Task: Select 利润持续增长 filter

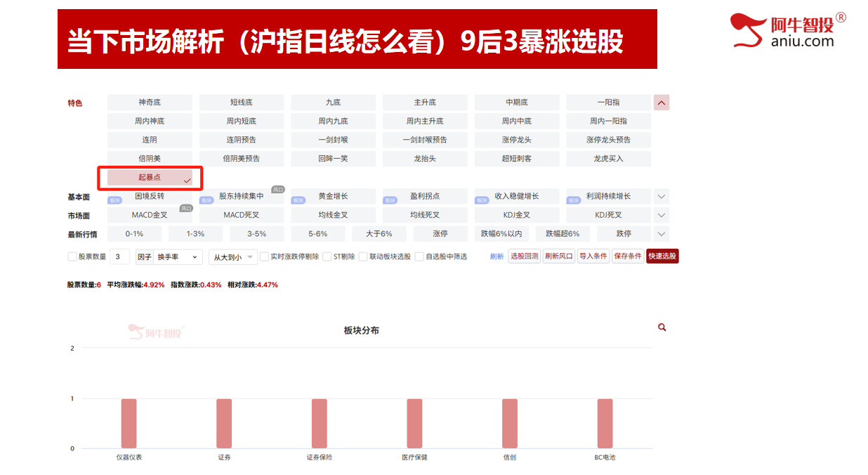Action: (x=609, y=196)
